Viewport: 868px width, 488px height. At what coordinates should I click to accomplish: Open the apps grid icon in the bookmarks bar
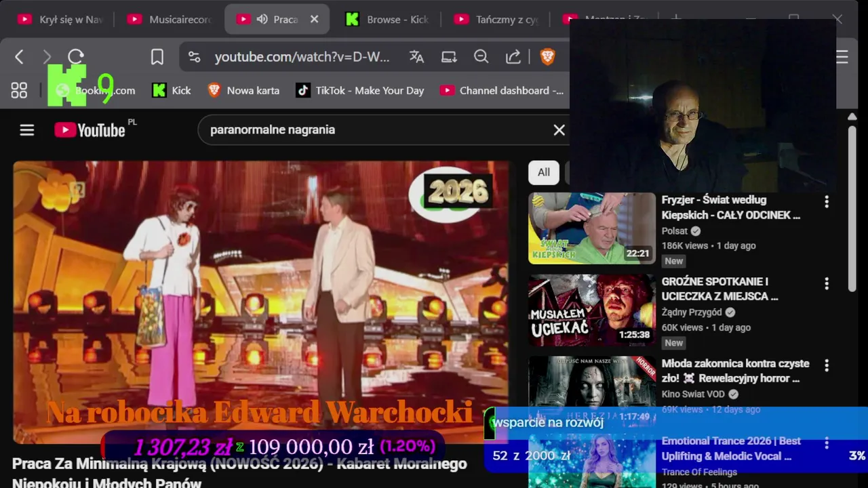[19, 90]
